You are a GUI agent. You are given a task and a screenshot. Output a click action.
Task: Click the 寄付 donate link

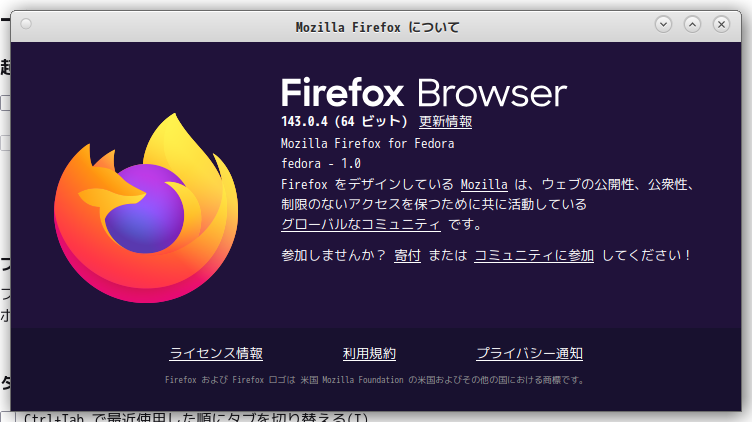[x=407, y=255]
